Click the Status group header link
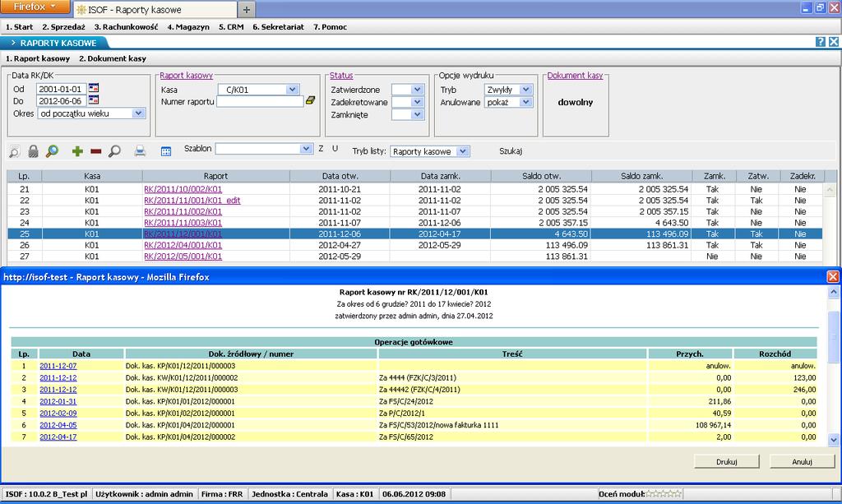 coord(341,76)
